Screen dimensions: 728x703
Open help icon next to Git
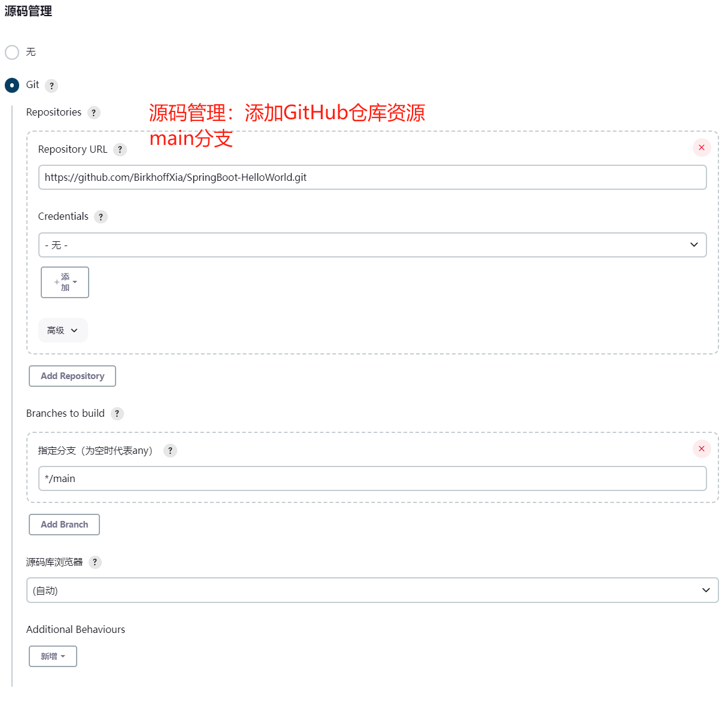click(51, 86)
